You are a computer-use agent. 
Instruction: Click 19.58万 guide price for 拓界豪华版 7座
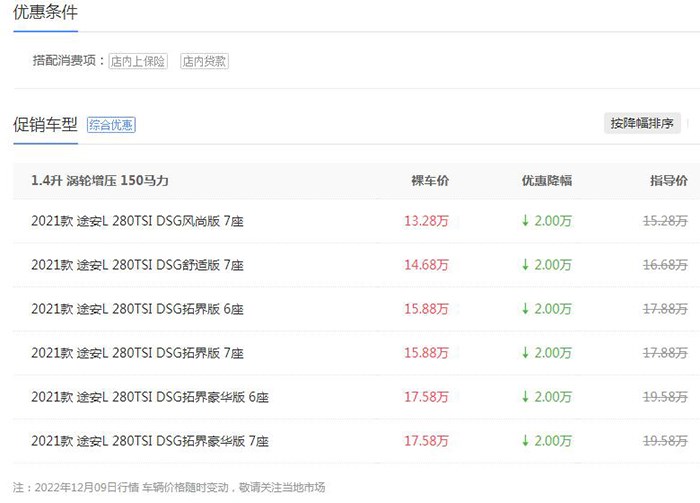click(665, 441)
